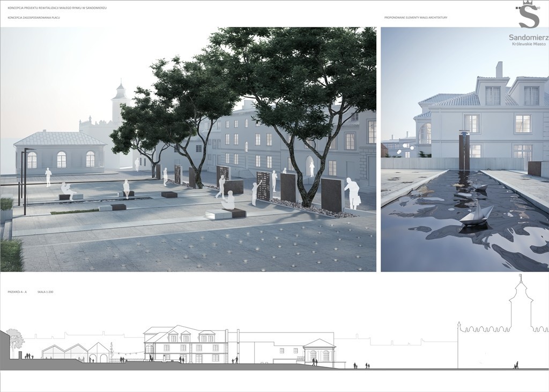This screenshot has height=392, width=549.
Task: Click the large paper boat in the water
Action: [476, 214]
